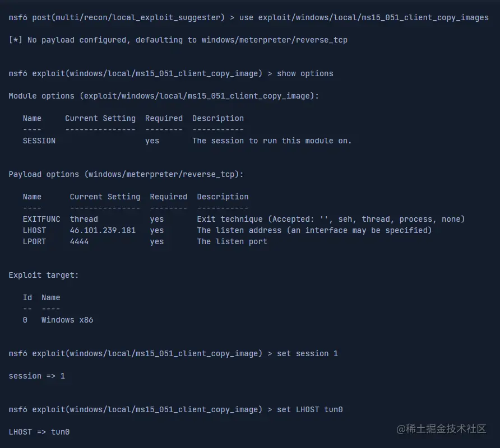Screen dimensions: 500x448
Task: Click the port value 4444
Action: [x=79, y=241]
